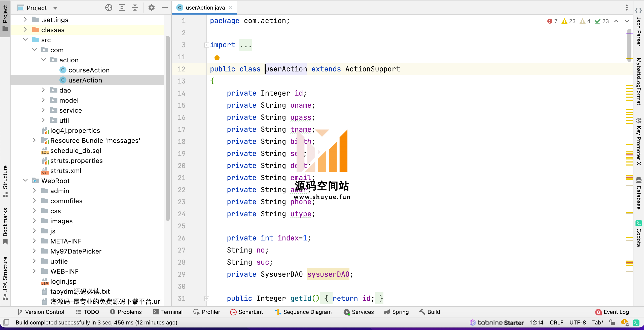Open Version Control tool window
The width and height of the screenshot is (644, 330).
point(41,312)
